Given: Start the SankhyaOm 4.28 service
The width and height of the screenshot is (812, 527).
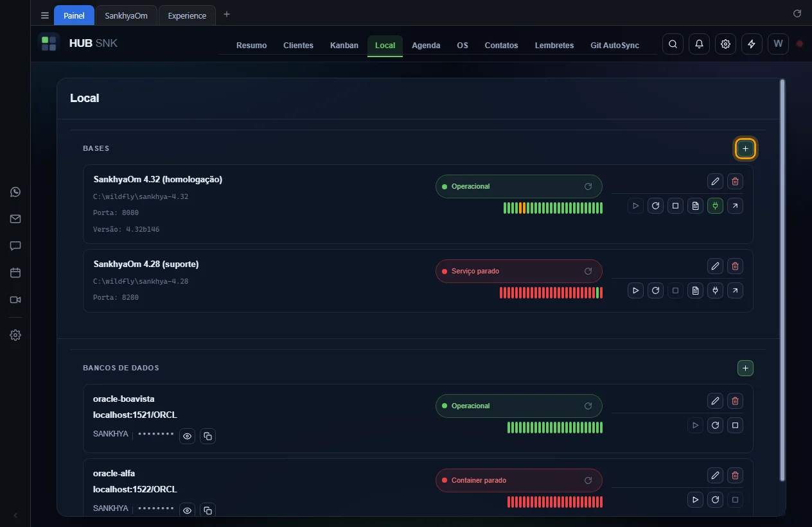Looking at the screenshot, I should click(x=635, y=291).
